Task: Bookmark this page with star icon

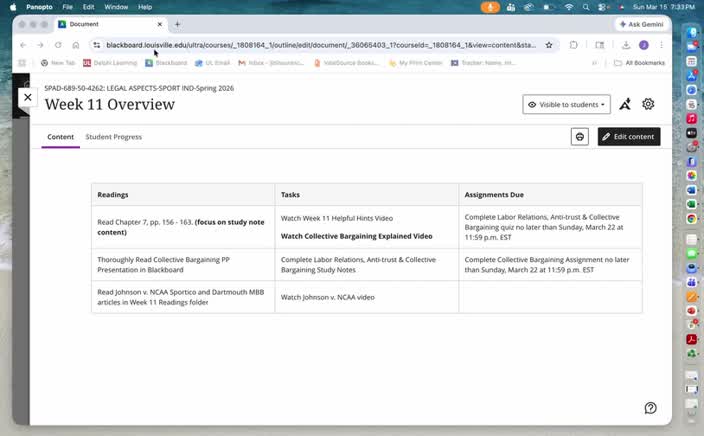Action: 549,45
